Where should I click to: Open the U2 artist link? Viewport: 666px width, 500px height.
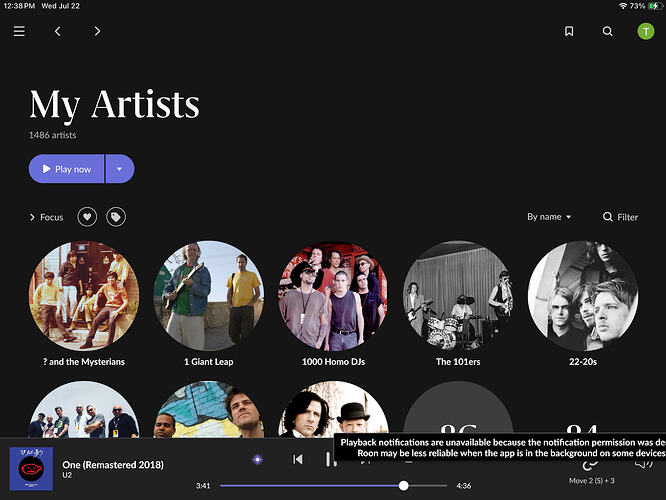[67, 475]
